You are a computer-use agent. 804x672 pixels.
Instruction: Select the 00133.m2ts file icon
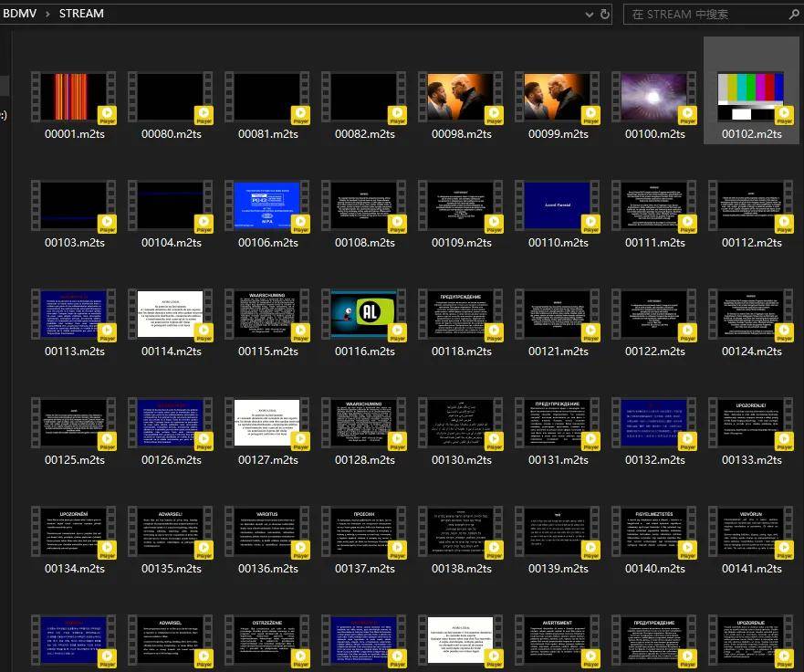pos(751,424)
